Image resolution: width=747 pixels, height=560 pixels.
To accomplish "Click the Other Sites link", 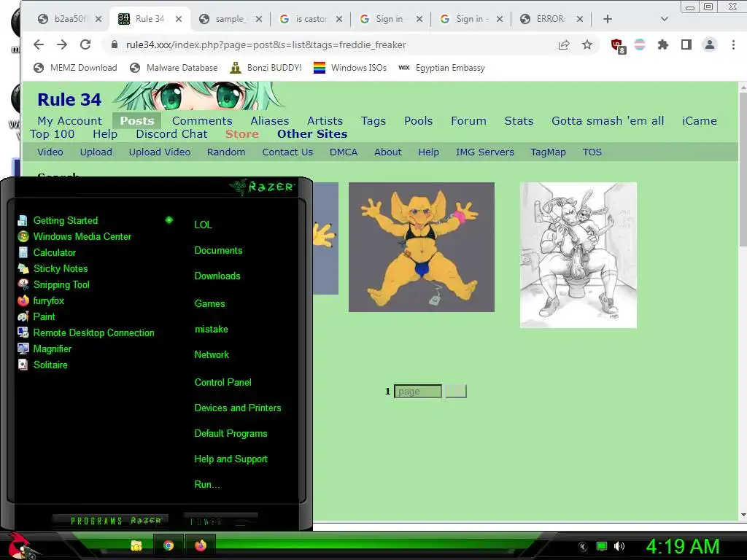I will pyautogui.click(x=312, y=134).
